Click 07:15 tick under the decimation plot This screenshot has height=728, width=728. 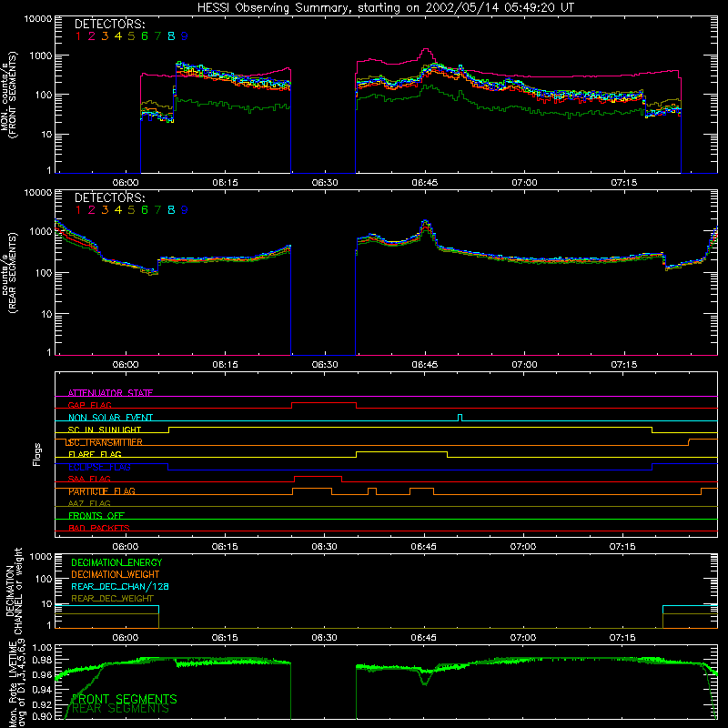(622, 638)
